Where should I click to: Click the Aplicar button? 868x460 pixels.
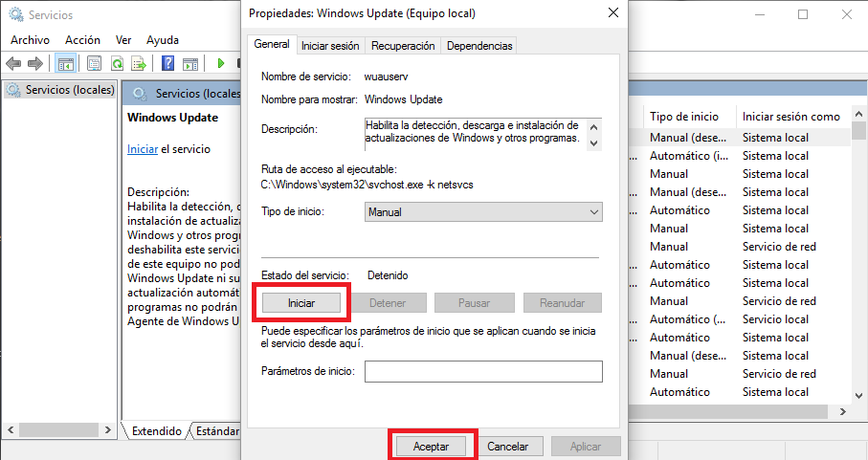pos(586,447)
